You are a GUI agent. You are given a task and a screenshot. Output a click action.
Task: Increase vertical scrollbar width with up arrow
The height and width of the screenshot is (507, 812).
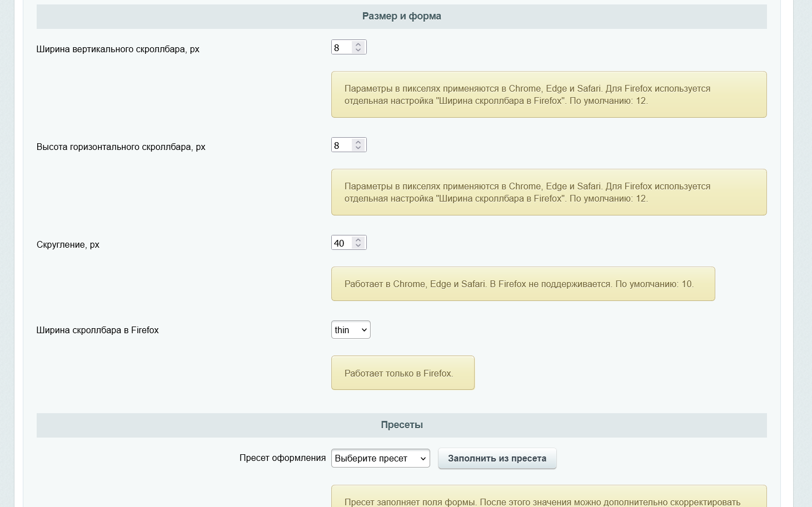coord(358,44)
